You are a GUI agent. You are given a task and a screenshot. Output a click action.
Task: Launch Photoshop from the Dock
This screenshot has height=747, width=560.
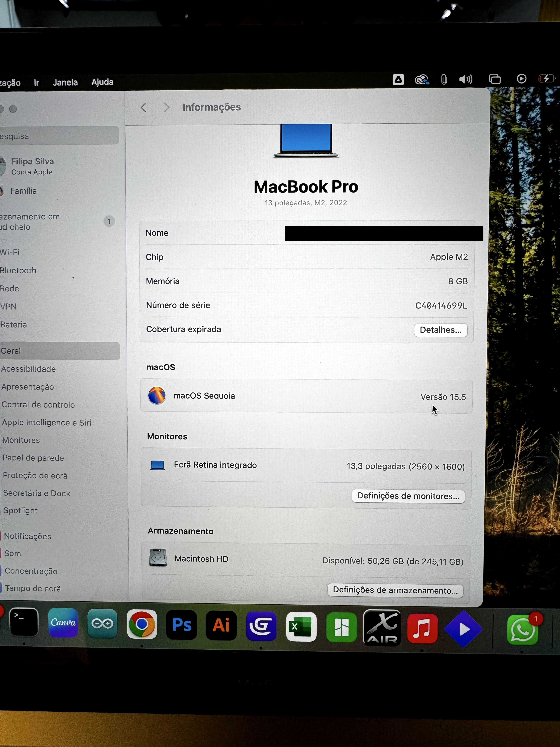point(182,625)
